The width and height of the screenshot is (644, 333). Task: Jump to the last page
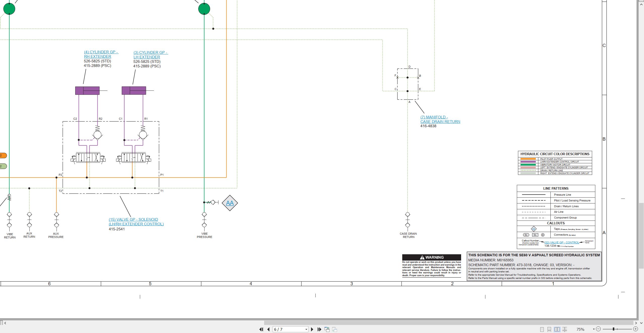coord(319,329)
